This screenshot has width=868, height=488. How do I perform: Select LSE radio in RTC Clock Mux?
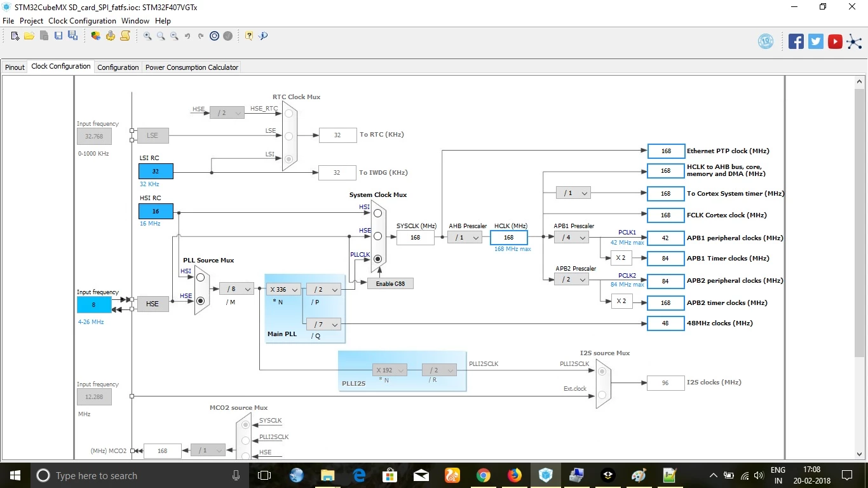(x=288, y=136)
